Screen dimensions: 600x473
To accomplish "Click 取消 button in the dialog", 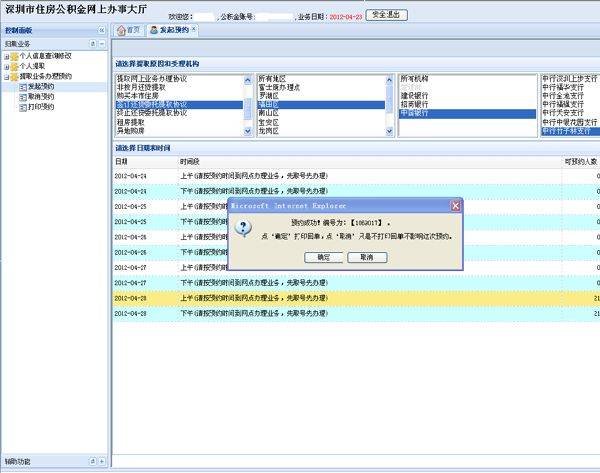I will click(x=367, y=257).
